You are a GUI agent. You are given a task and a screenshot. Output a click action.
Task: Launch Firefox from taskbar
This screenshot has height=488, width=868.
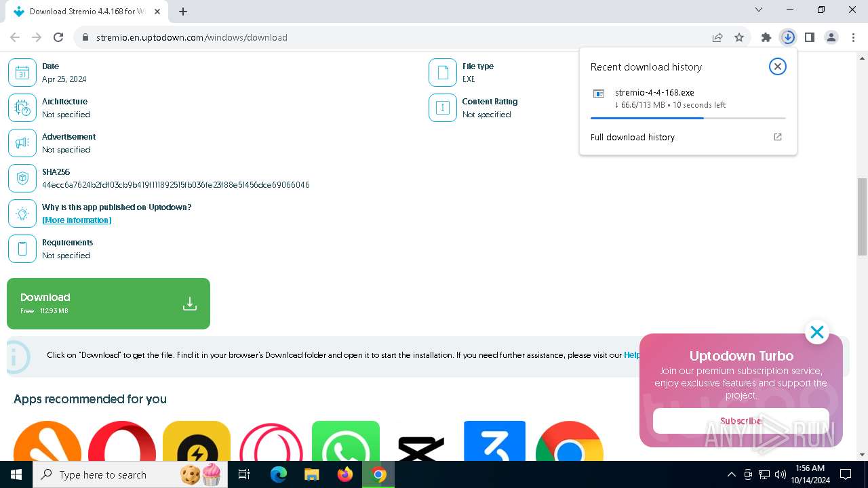point(345,474)
